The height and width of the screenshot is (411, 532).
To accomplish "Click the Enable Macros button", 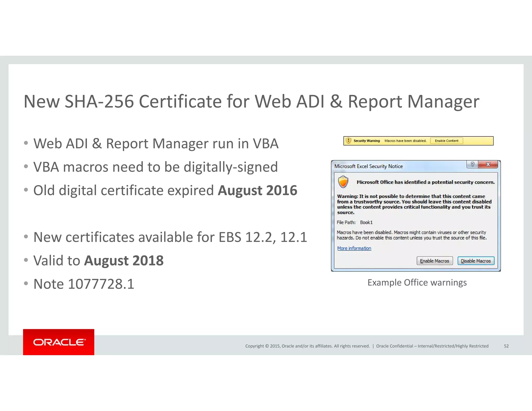I will coord(435,261).
